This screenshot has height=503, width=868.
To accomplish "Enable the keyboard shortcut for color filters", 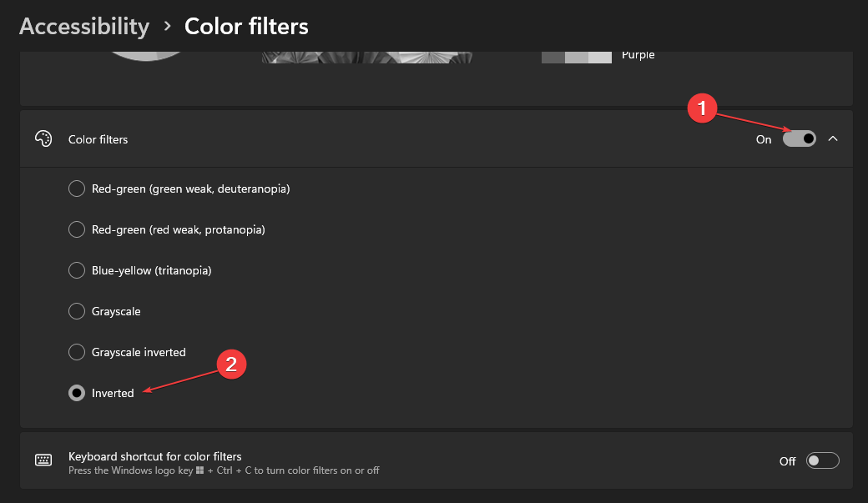I will click(x=822, y=460).
